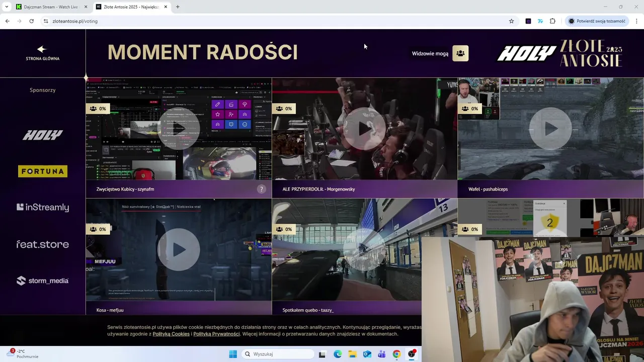Click the ALE PRZYPIERDOLIŁ - Morgenowsky caption

click(x=318, y=189)
